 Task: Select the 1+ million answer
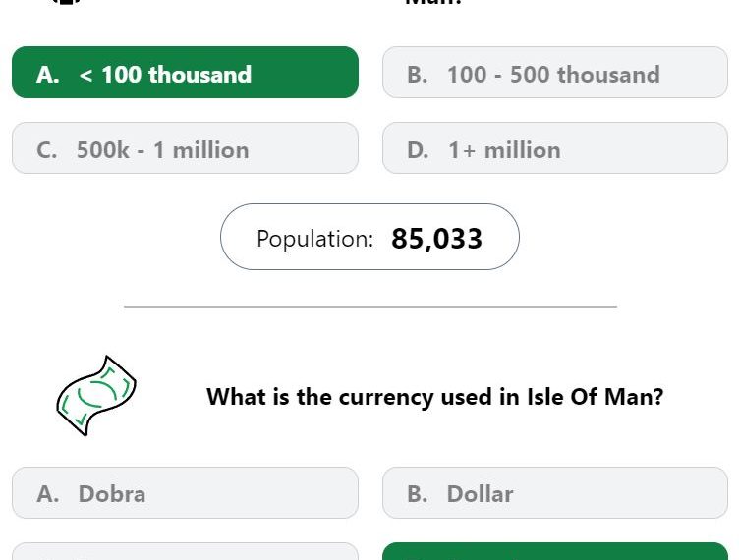[555, 148]
